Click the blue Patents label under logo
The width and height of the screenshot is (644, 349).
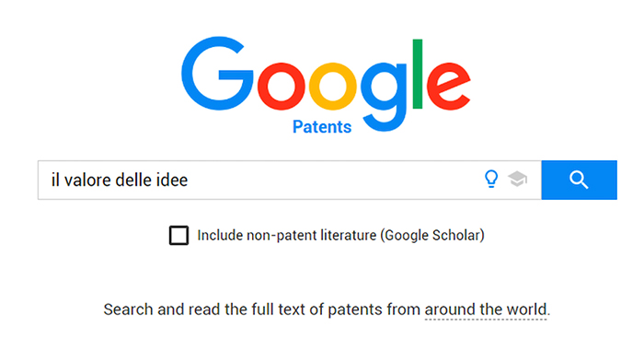click(322, 126)
